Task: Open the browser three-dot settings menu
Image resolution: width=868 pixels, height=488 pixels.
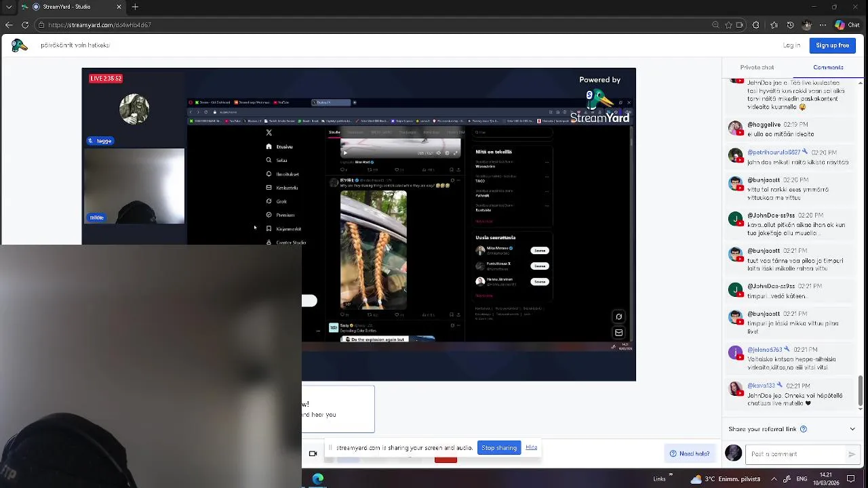Action: click(x=823, y=25)
